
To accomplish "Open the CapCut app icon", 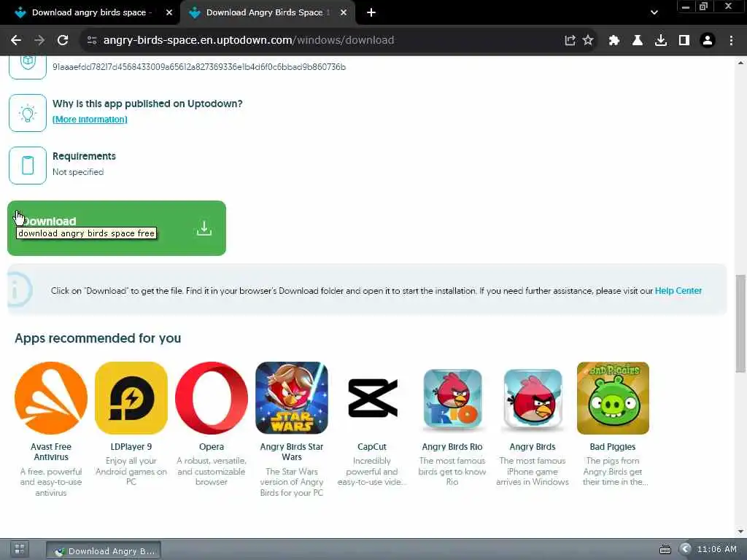I will pos(372,398).
